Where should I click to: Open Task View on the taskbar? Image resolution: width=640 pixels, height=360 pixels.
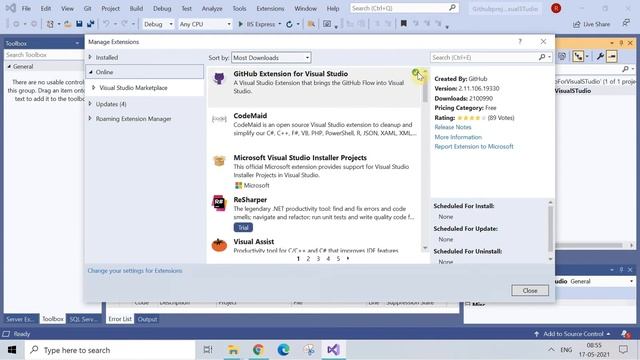tap(208, 349)
